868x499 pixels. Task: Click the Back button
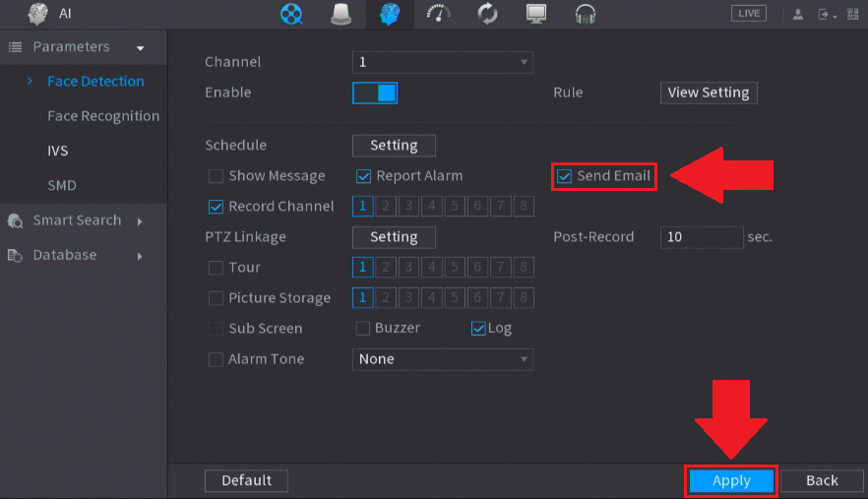coord(822,480)
